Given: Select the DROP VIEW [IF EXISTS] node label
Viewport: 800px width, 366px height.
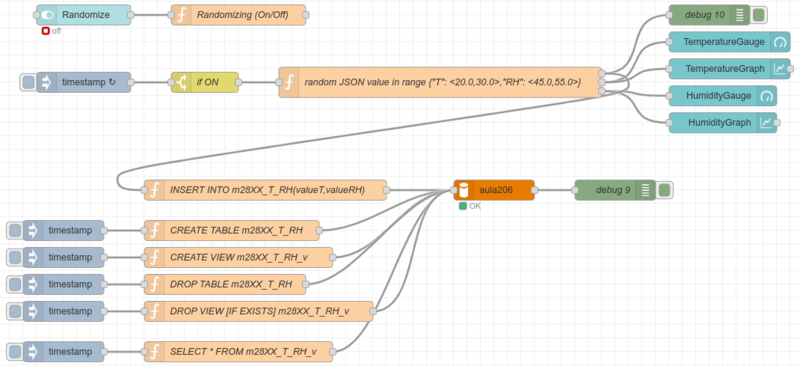Looking at the screenshot, I should tap(260, 311).
